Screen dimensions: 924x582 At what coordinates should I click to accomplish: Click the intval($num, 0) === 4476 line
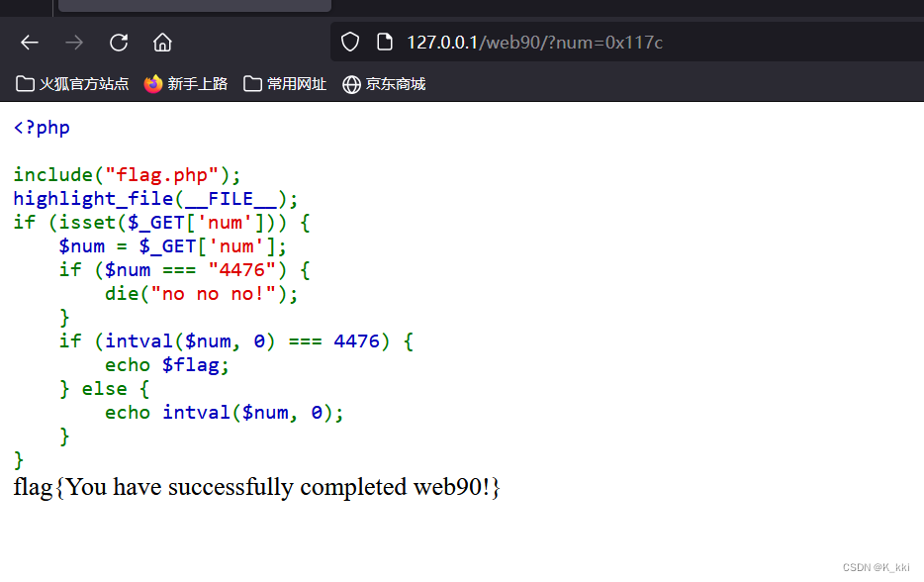pos(235,341)
